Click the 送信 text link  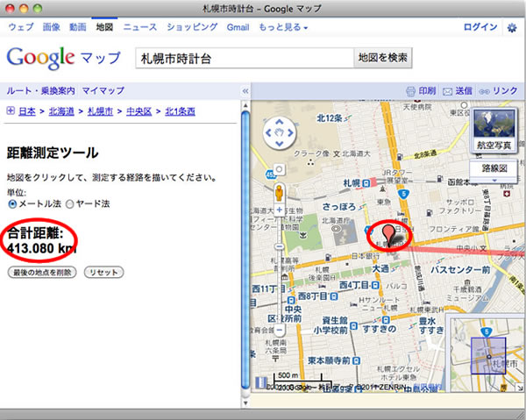(x=464, y=91)
